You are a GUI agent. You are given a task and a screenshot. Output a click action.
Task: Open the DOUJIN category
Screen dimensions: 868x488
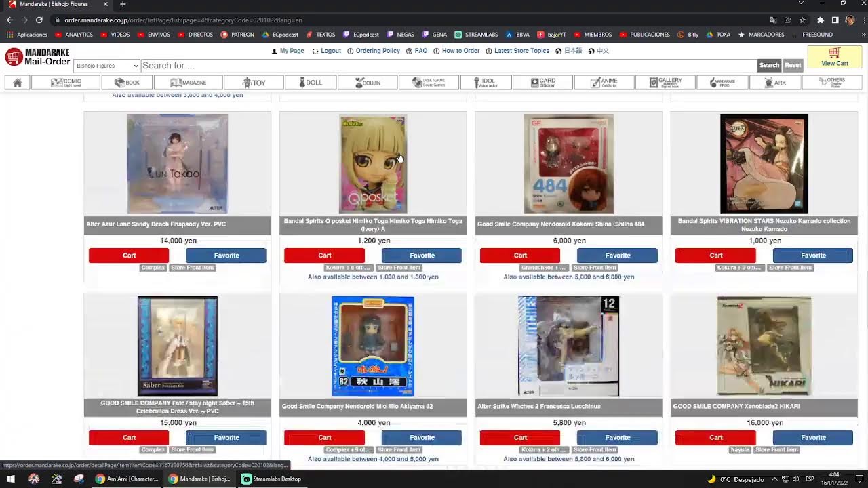tap(369, 83)
